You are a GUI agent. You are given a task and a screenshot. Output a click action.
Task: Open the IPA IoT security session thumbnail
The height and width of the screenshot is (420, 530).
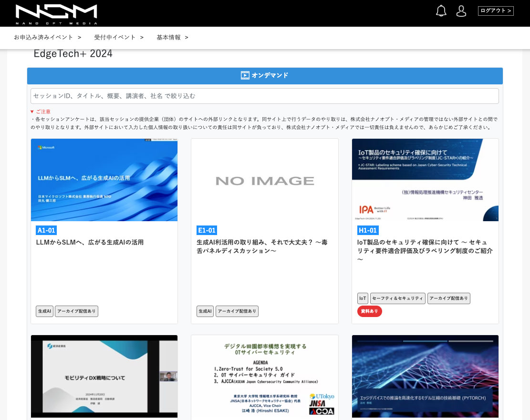(425, 180)
